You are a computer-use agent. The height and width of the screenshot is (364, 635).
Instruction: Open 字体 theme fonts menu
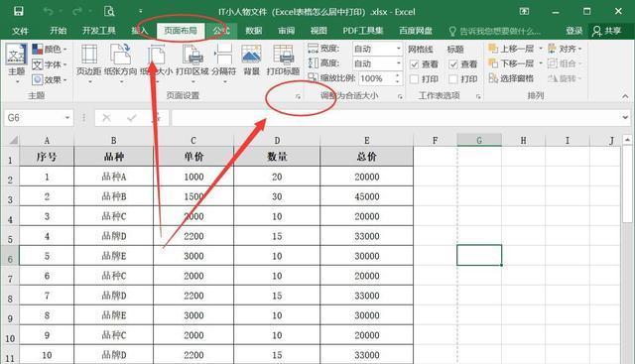click(x=50, y=64)
